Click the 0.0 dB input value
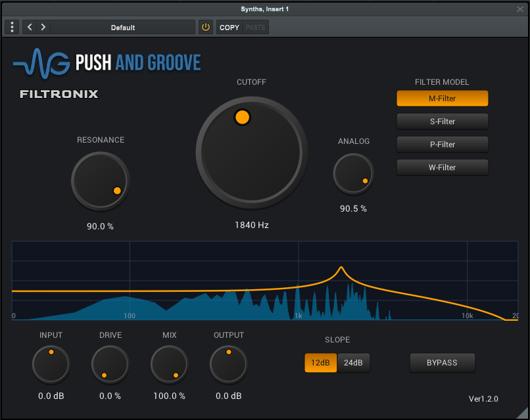Image resolution: width=530 pixels, height=420 pixels. pos(51,396)
